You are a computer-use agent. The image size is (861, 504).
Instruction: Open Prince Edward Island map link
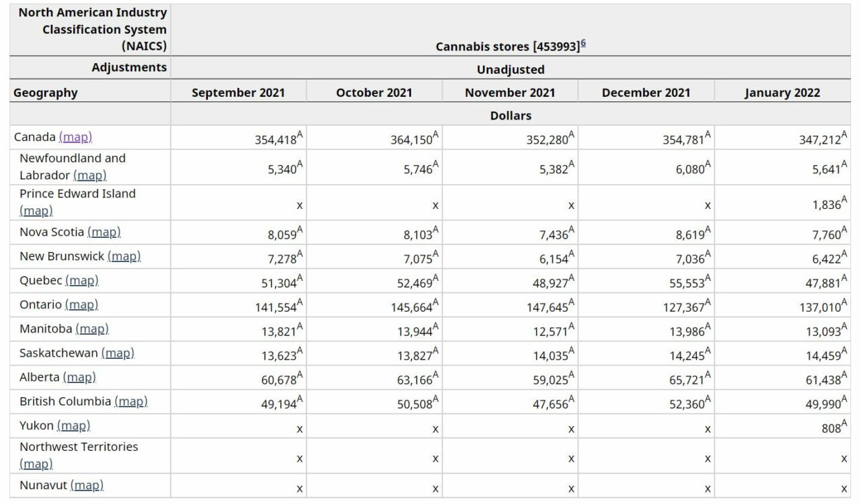(36, 211)
